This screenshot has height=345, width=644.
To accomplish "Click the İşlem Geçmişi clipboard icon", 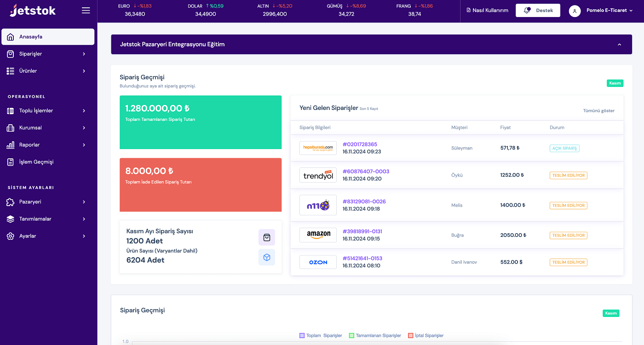I will pos(11,162).
